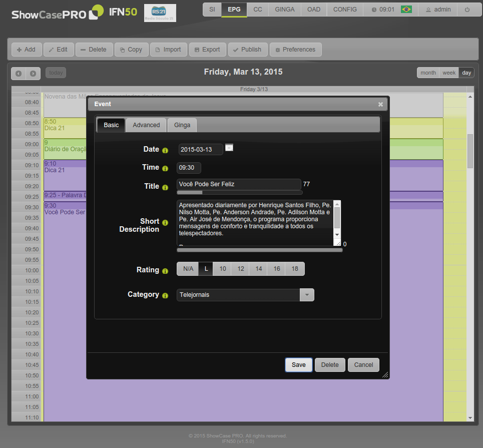Set rating to 12
Image resolution: width=483 pixels, height=448 pixels.
(x=241, y=269)
